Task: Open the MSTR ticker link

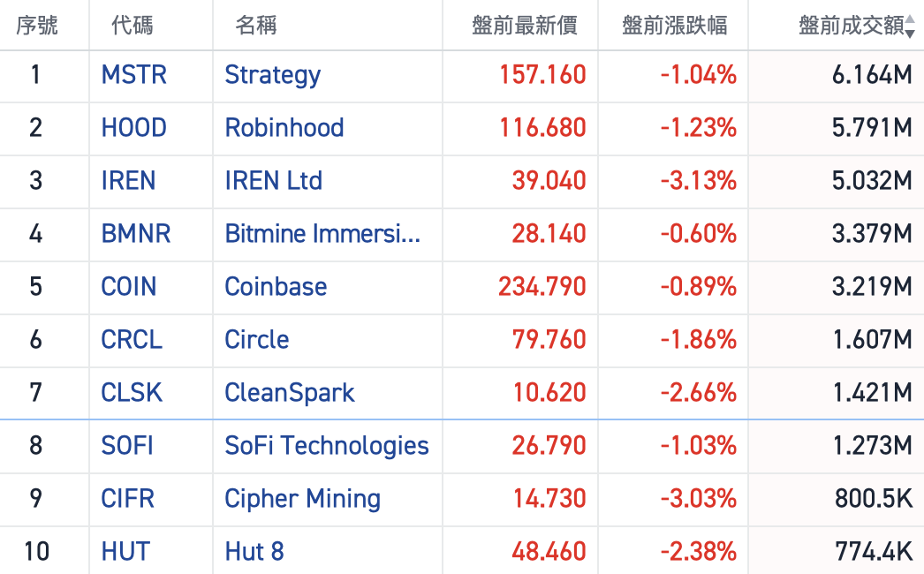Action: [134, 75]
